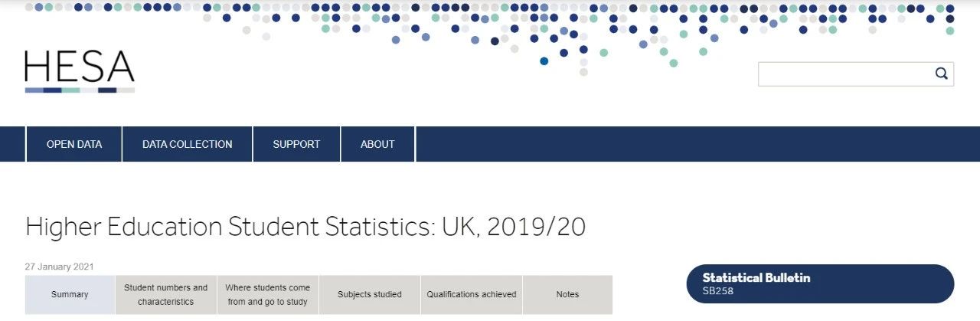The height and width of the screenshot is (321, 980).
Task: Click the HESA logo
Action: point(80,67)
